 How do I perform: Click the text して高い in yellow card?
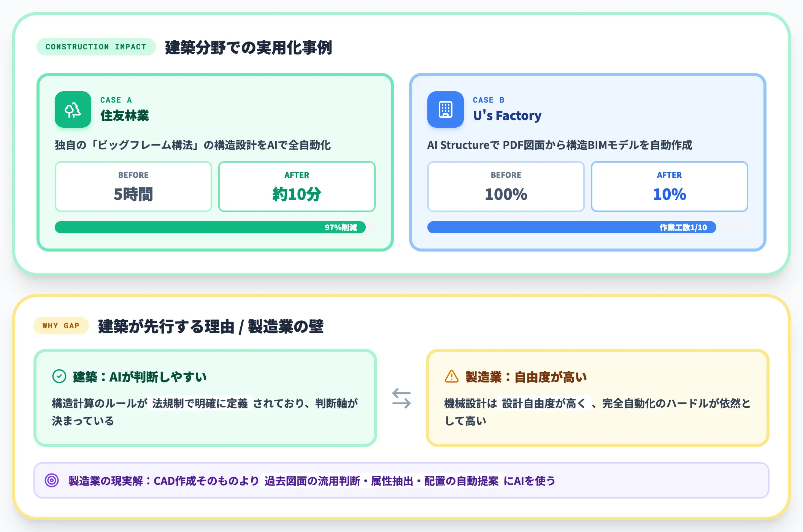(465, 421)
